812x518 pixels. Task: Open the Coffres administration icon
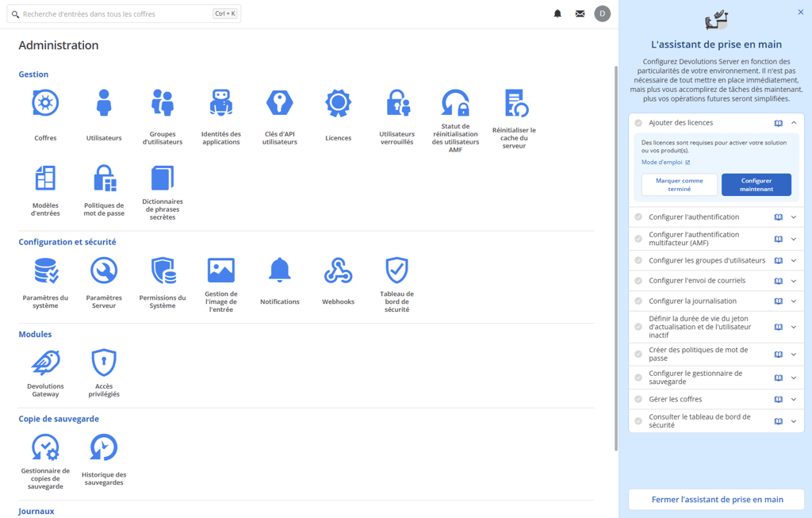(45, 104)
